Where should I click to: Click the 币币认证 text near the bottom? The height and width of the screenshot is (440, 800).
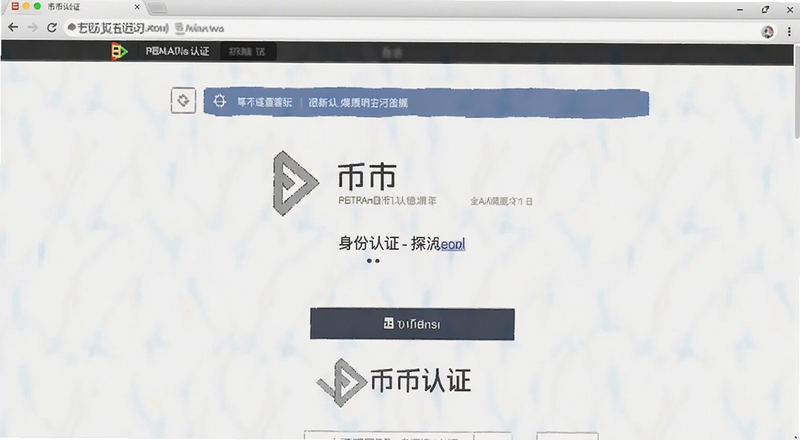click(420, 381)
